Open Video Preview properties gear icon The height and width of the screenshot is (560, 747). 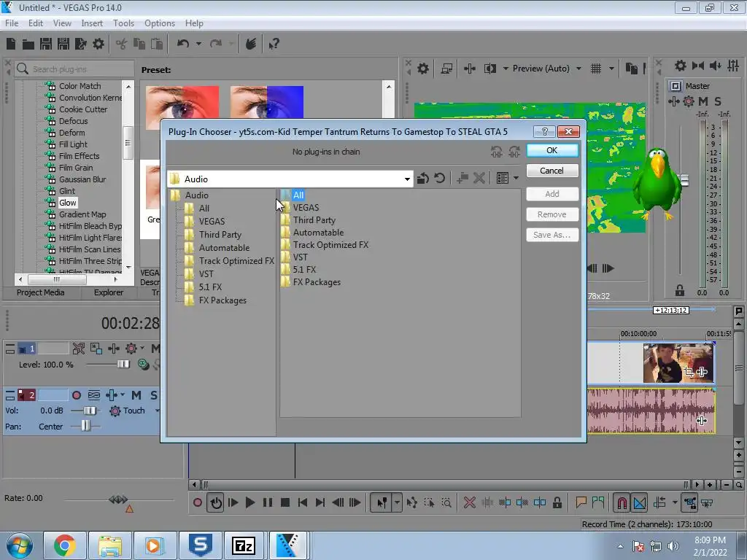[422, 69]
